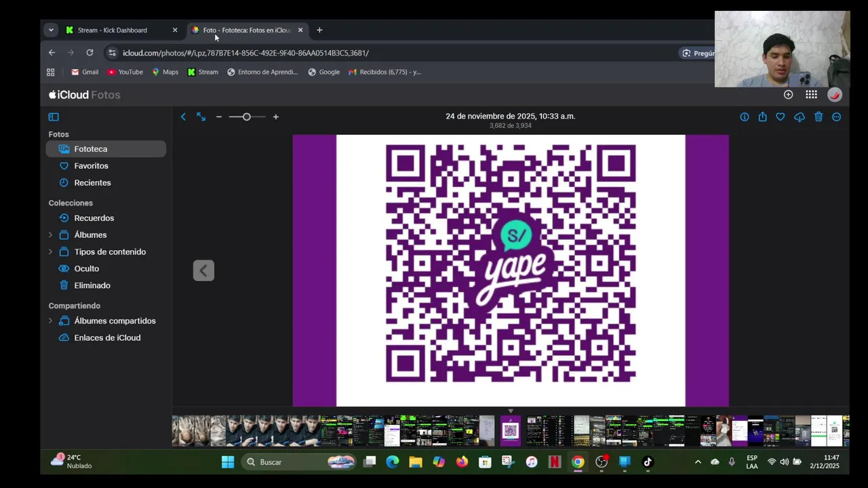The image size is (868, 488).
Task: Open volume control in system tray
Action: [x=784, y=462]
